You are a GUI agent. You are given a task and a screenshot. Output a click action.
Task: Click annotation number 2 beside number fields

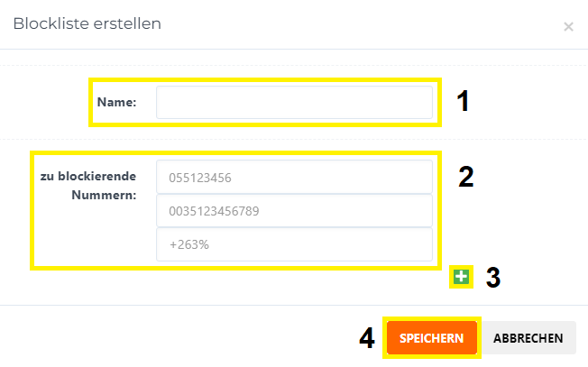[466, 176]
